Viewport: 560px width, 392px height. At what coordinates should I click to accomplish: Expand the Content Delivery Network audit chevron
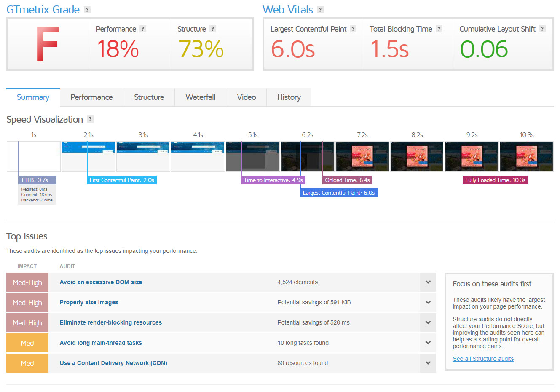pyautogui.click(x=428, y=363)
